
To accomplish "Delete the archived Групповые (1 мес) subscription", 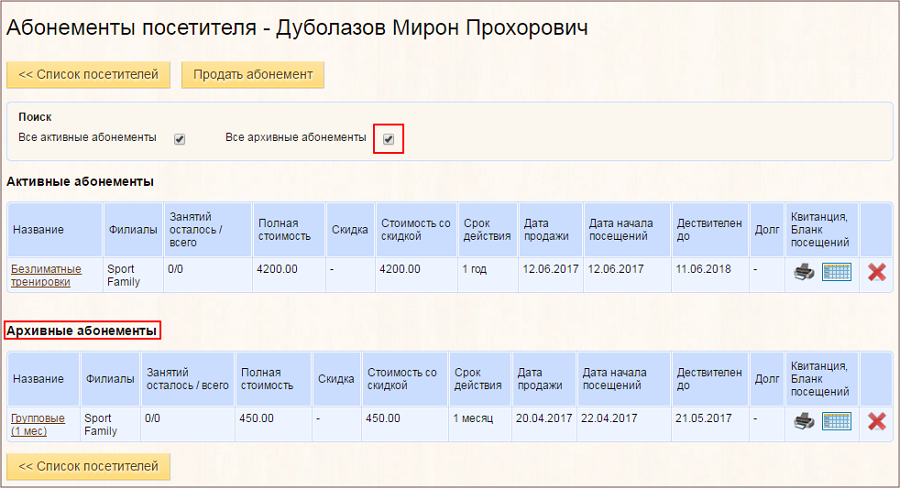I will (x=876, y=421).
